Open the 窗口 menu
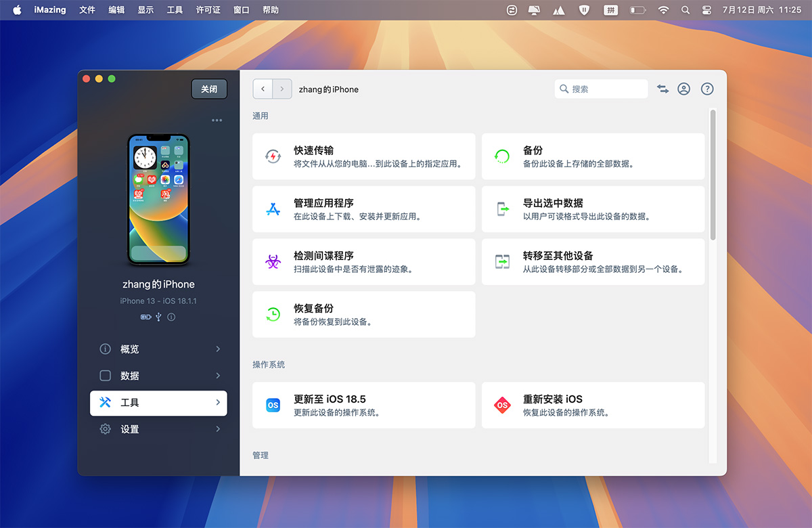The height and width of the screenshot is (528, 812). point(242,10)
